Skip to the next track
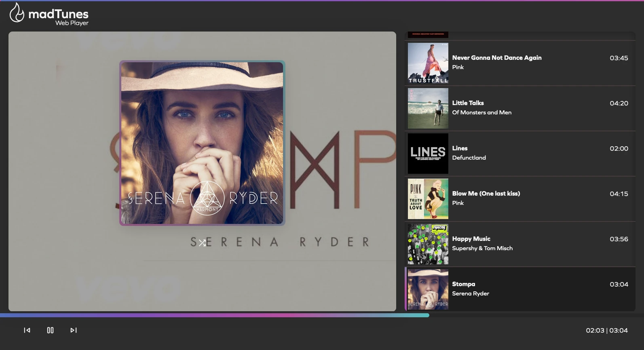This screenshot has height=350, width=644. pos(73,330)
